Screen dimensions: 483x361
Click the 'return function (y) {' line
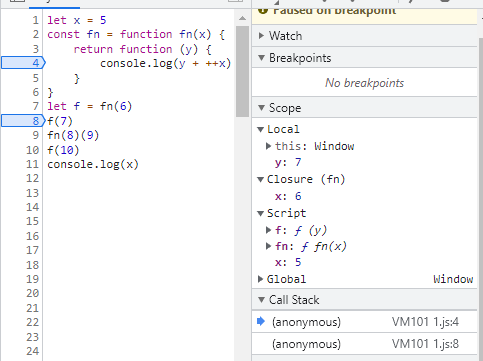click(x=142, y=49)
